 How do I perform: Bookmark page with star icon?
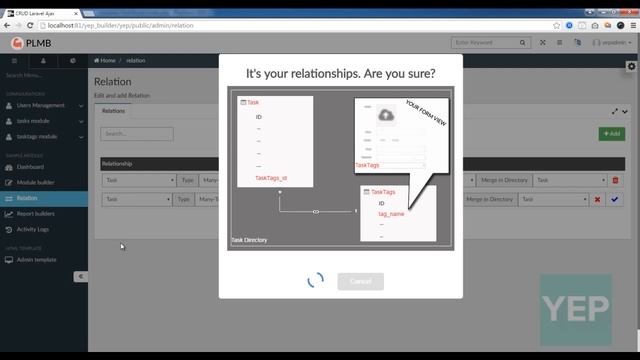(556, 25)
